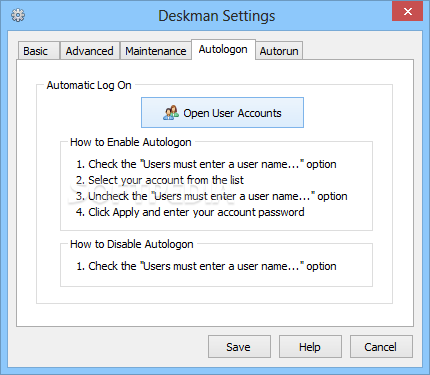This screenshot has width=430, height=375.
Task: Click the 'How to Disable Autologon' heading
Action: pos(132,244)
